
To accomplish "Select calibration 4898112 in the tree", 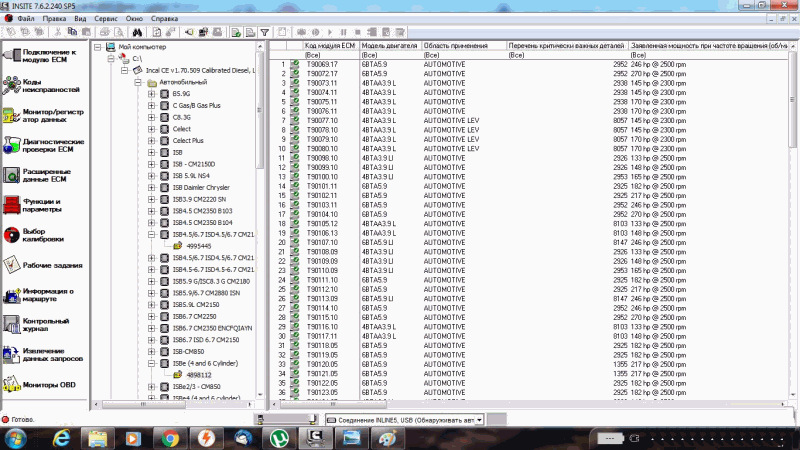I will (198, 376).
